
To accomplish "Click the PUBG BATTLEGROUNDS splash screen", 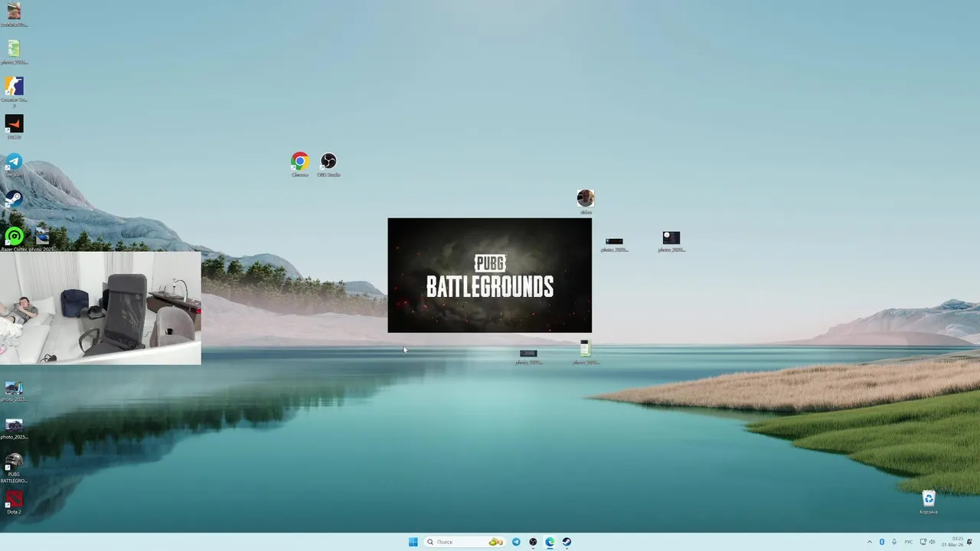I will tap(489, 275).
